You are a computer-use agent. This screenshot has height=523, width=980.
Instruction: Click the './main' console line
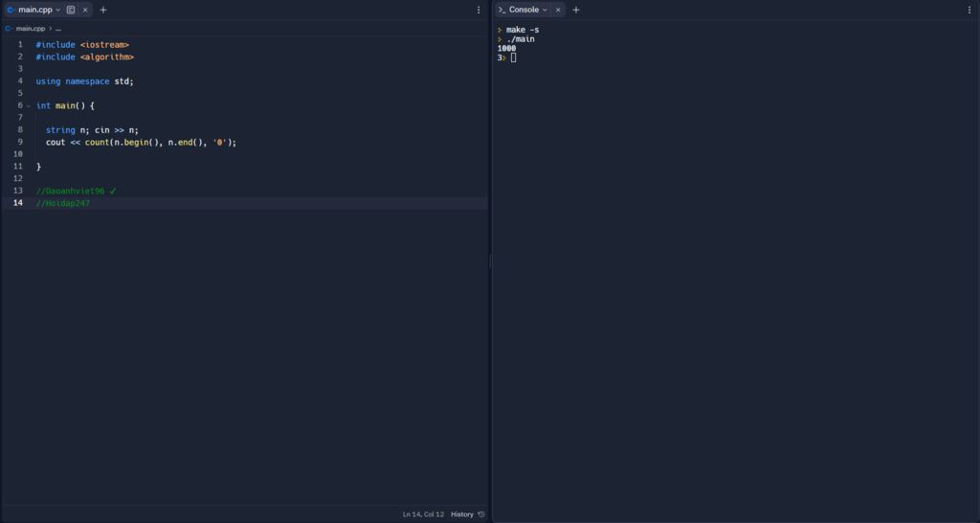pyautogui.click(x=520, y=38)
